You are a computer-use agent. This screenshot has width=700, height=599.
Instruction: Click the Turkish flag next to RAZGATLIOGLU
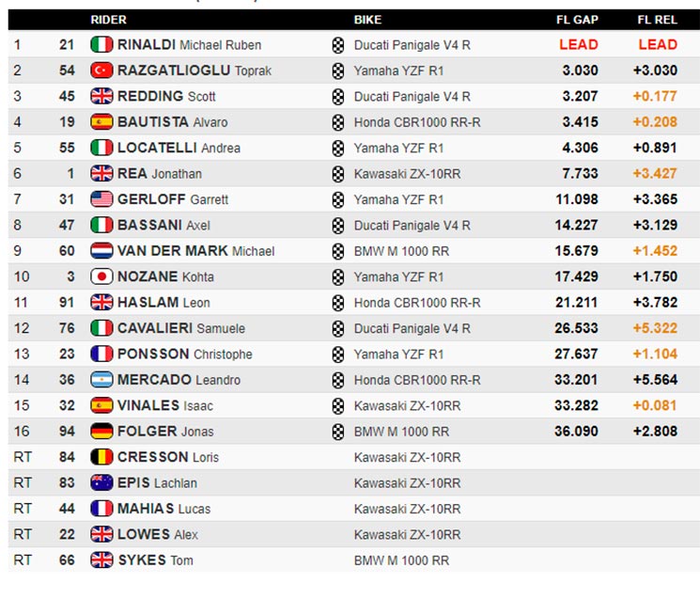(101, 71)
